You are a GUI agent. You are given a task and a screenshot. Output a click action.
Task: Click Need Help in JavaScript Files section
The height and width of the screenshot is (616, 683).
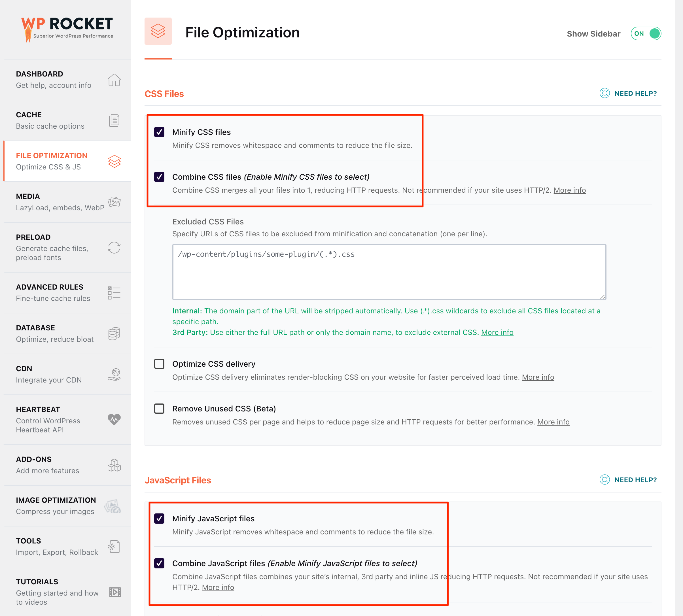(635, 480)
